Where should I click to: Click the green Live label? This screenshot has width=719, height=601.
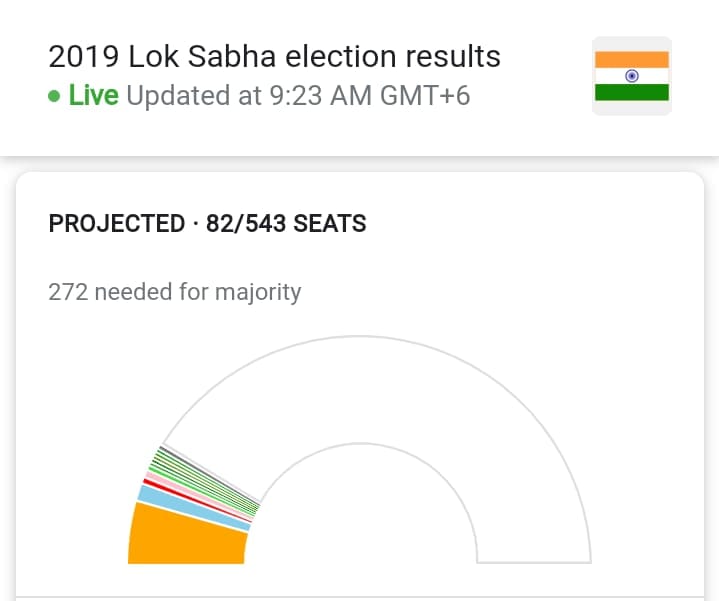pos(94,95)
